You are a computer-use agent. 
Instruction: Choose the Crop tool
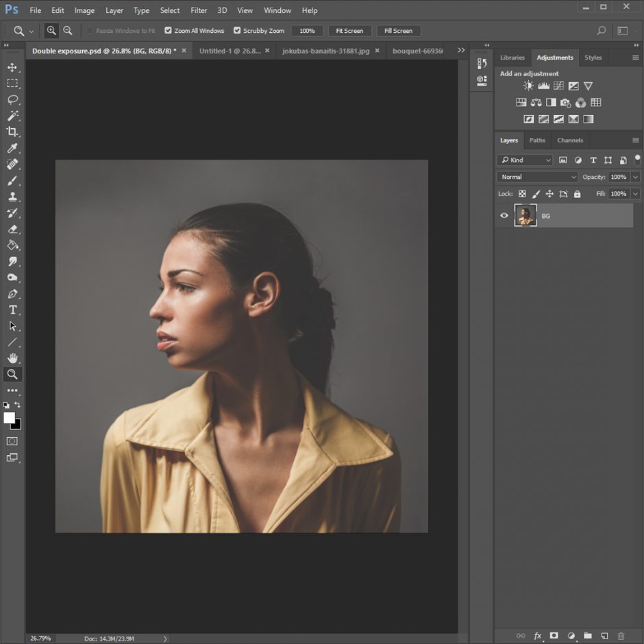click(x=12, y=133)
